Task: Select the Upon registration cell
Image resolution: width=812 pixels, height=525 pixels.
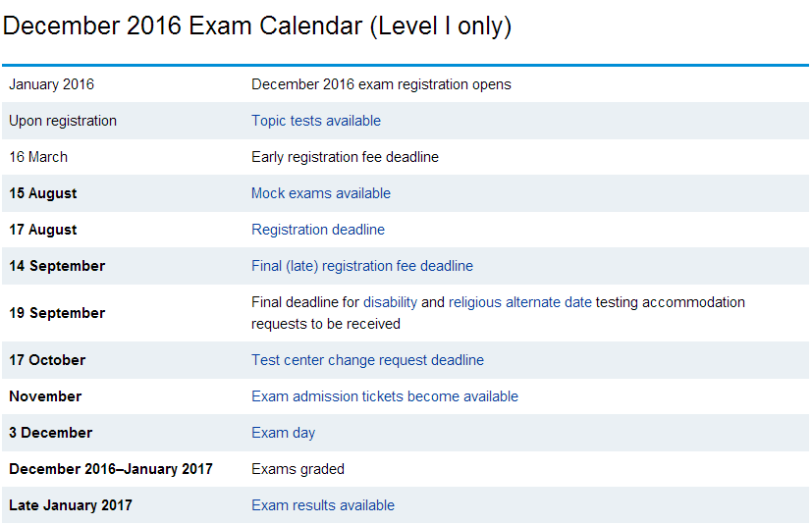Action: (x=63, y=121)
